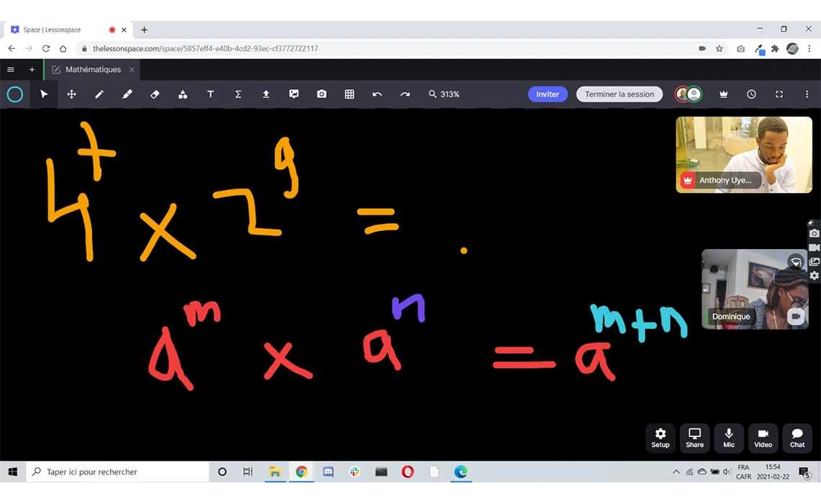This screenshot has width=821, height=504.
Task: Switch to the Mathématiques board tab
Action: point(92,70)
